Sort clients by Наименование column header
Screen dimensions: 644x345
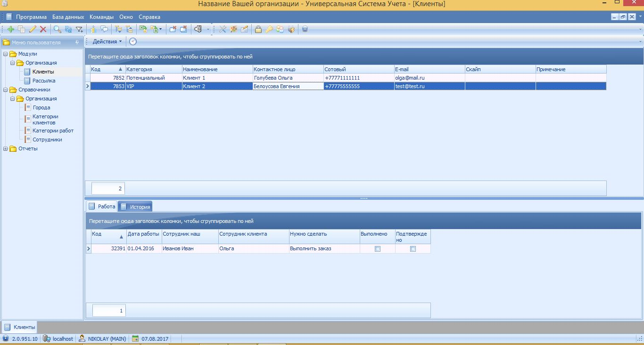217,69
